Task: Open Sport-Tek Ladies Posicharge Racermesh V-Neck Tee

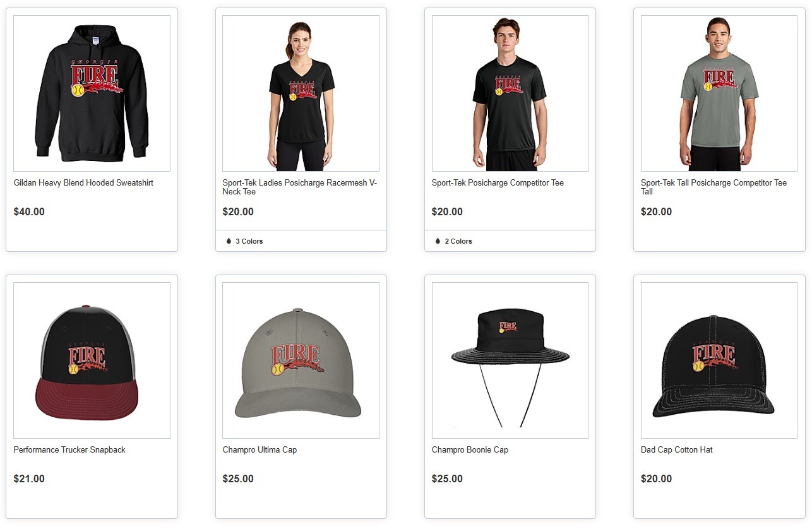Action: pyautogui.click(x=300, y=187)
